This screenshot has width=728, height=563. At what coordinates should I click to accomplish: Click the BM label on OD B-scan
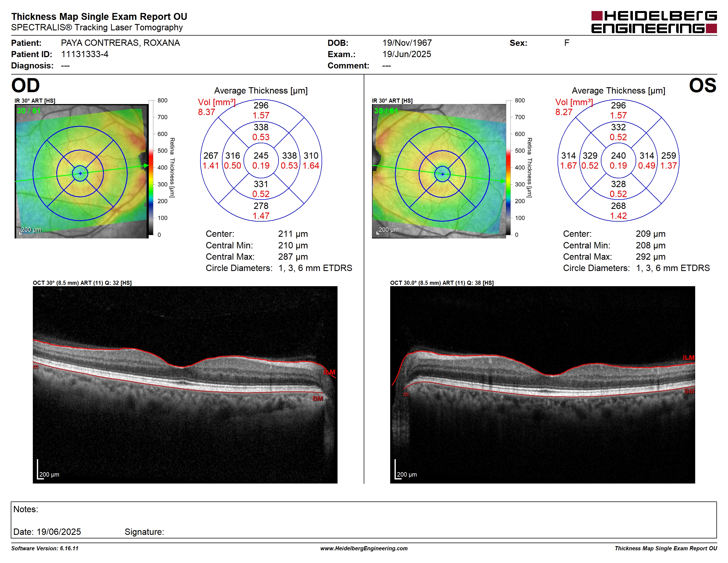tap(318, 398)
